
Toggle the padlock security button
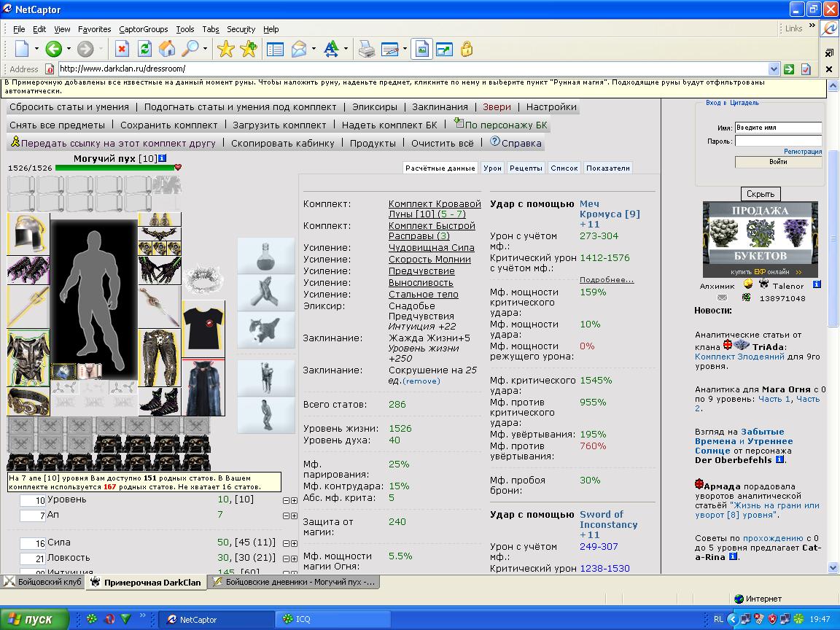click(x=467, y=49)
